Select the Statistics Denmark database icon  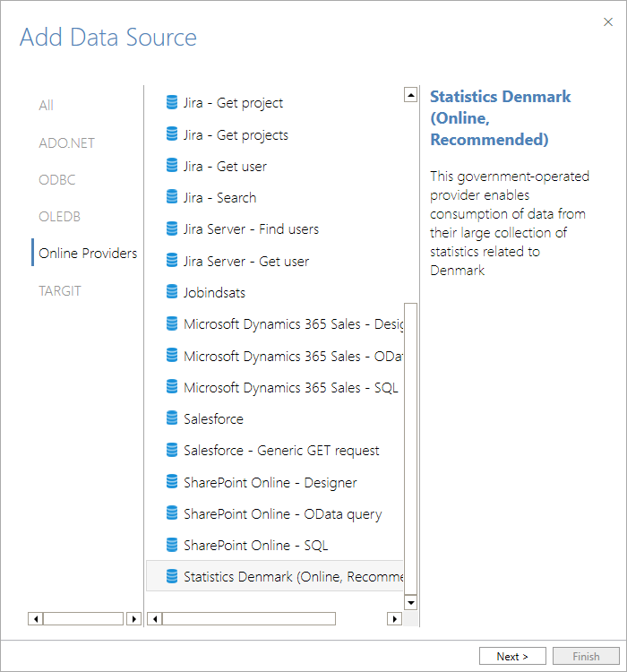171,576
